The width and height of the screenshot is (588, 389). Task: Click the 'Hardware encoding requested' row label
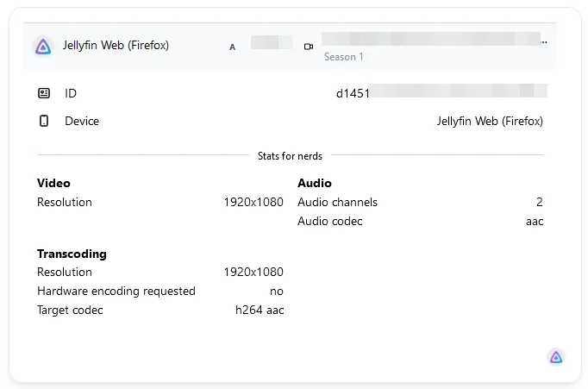[x=116, y=292]
